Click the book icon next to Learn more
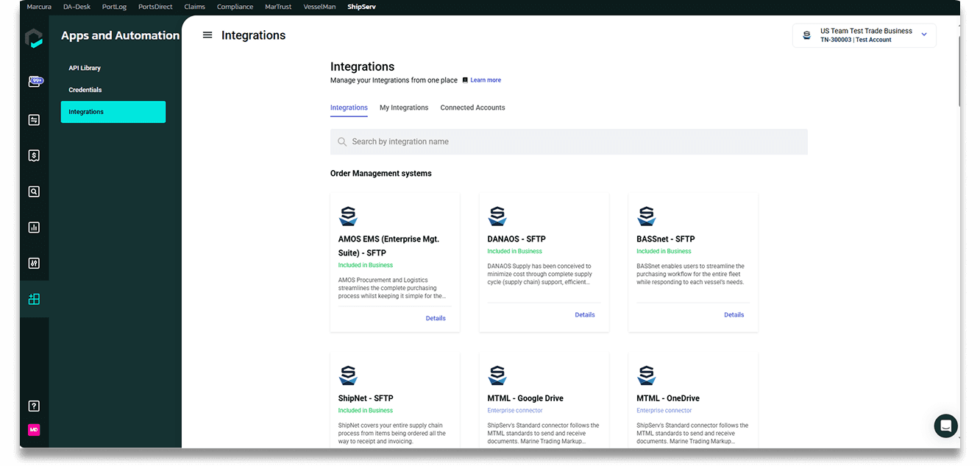 [465, 80]
